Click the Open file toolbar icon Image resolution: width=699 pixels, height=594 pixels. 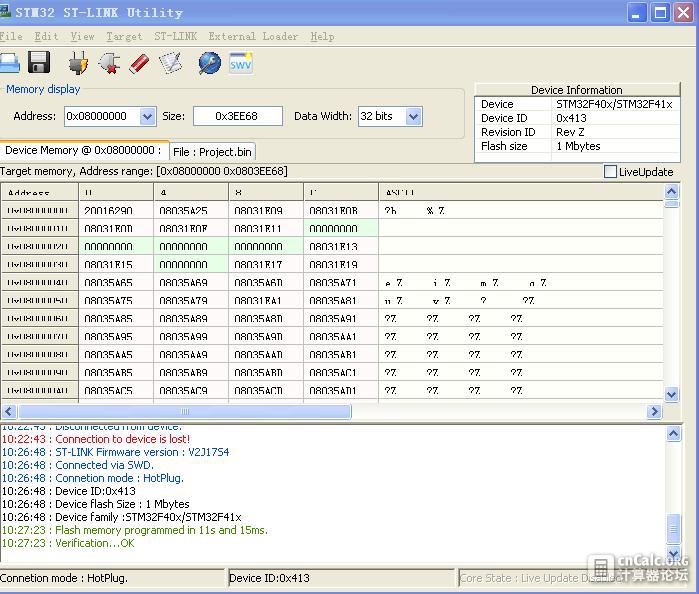click(x=9, y=63)
